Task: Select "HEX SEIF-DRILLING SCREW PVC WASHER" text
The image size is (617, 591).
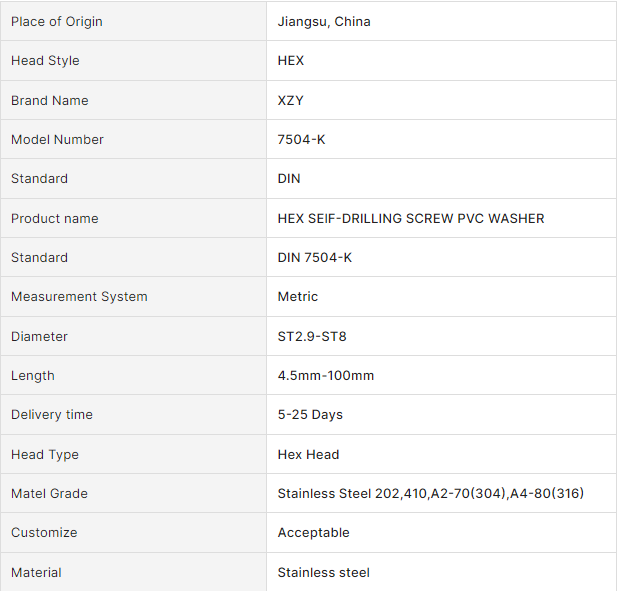Action: [411, 219]
